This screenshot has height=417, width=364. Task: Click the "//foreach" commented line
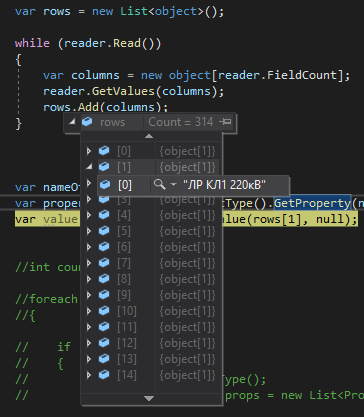pyautogui.click(x=46, y=299)
